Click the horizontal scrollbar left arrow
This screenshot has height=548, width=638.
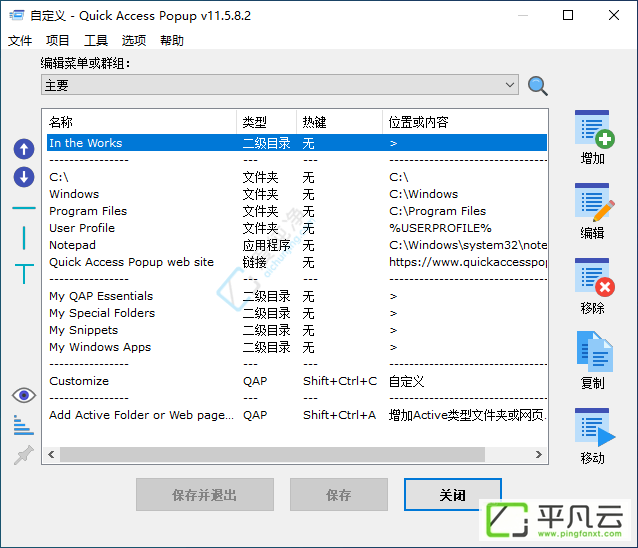[x=51, y=454]
